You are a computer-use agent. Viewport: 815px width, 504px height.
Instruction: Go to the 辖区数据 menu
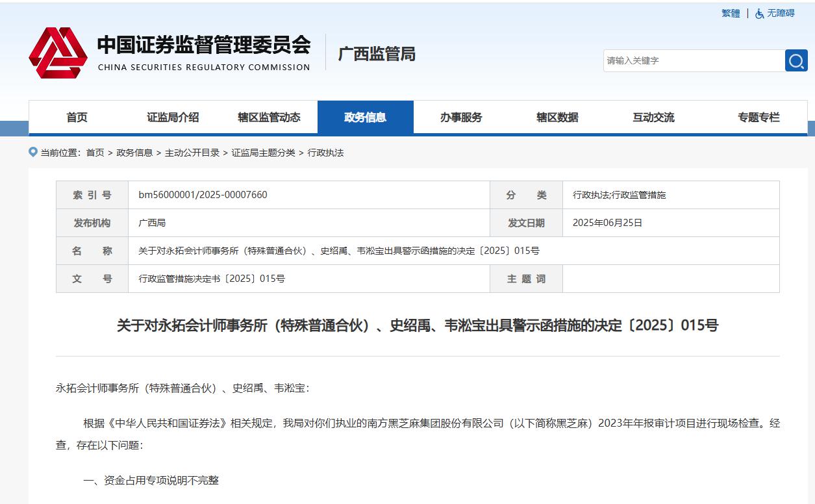(557, 118)
